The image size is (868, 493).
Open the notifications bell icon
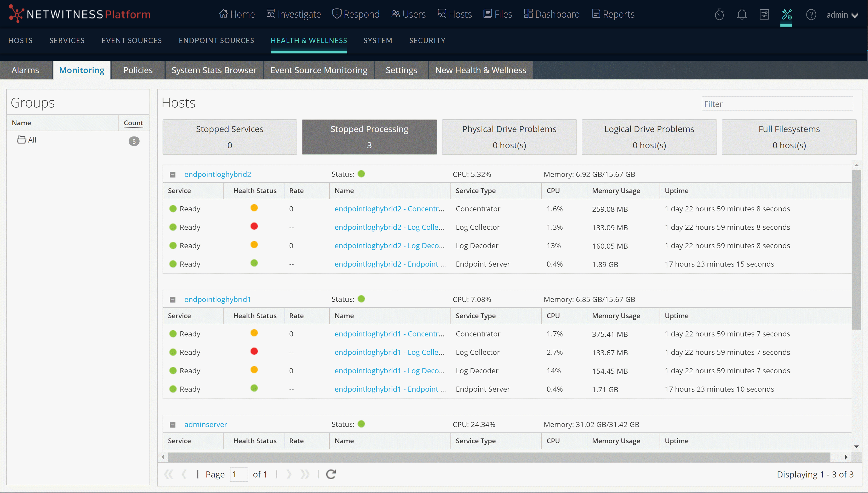click(742, 15)
